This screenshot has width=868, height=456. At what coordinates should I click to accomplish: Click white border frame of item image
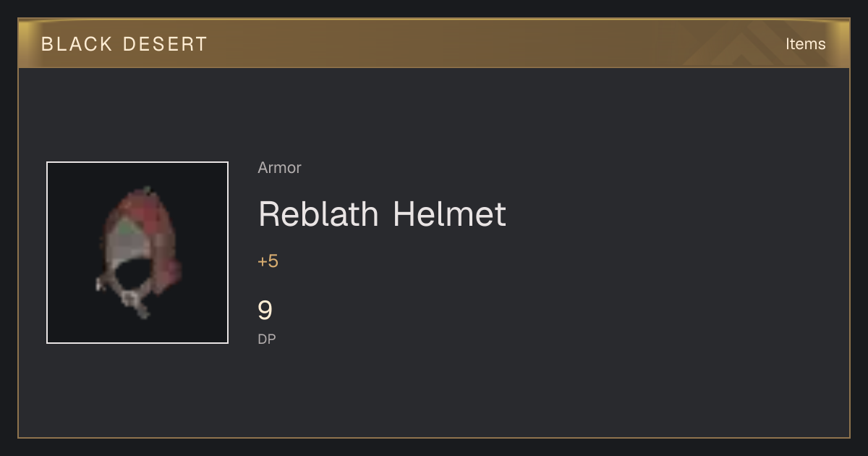[x=137, y=162]
